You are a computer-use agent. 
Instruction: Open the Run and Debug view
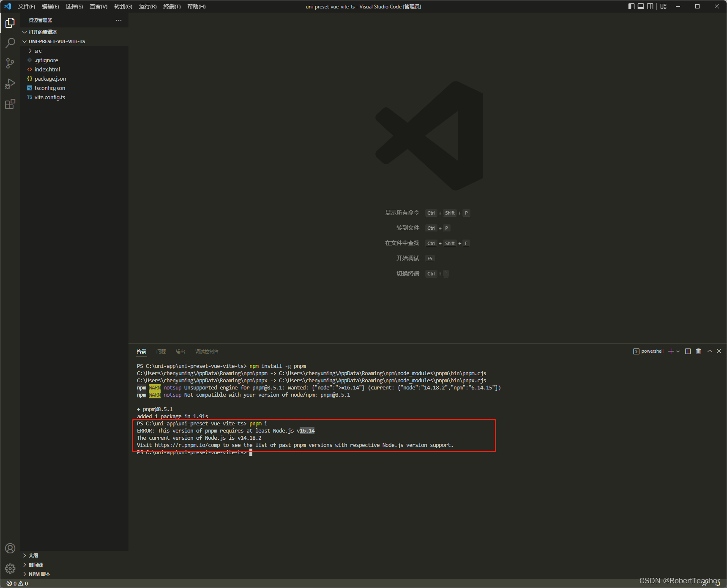tap(10, 84)
